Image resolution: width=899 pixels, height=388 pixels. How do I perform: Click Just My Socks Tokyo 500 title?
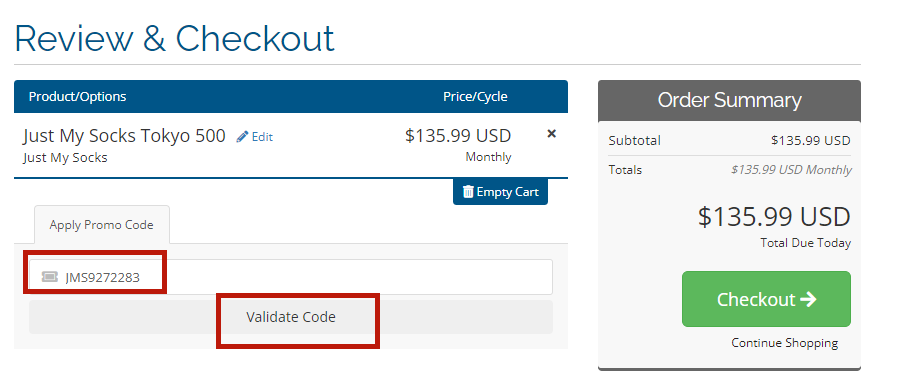[x=124, y=136]
